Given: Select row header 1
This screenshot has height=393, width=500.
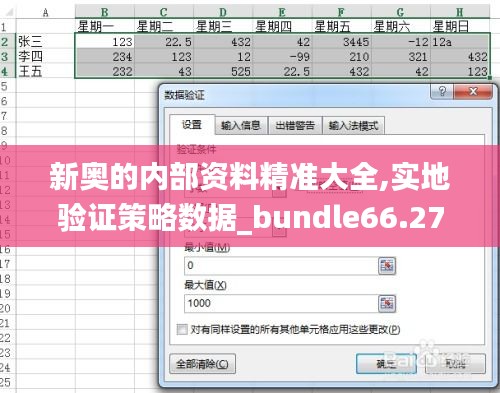Looking at the screenshot, I should [x=8, y=26].
